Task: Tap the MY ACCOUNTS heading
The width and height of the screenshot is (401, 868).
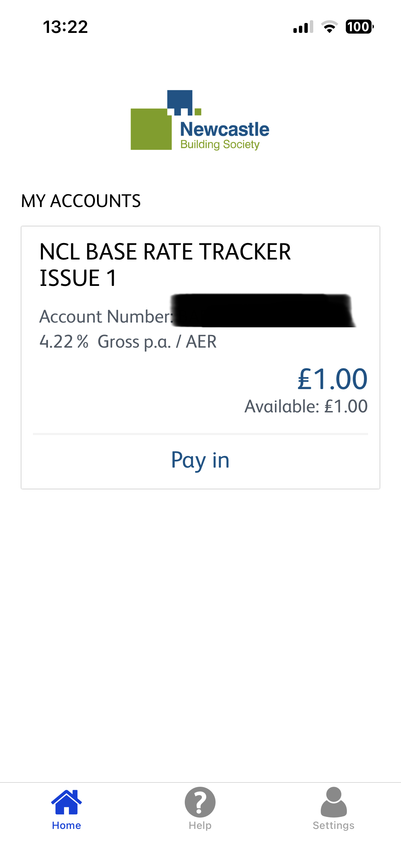Action: (81, 201)
